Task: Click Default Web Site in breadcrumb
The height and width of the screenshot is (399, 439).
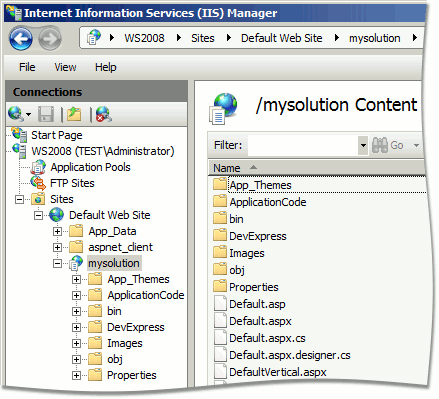Action: click(x=281, y=38)
